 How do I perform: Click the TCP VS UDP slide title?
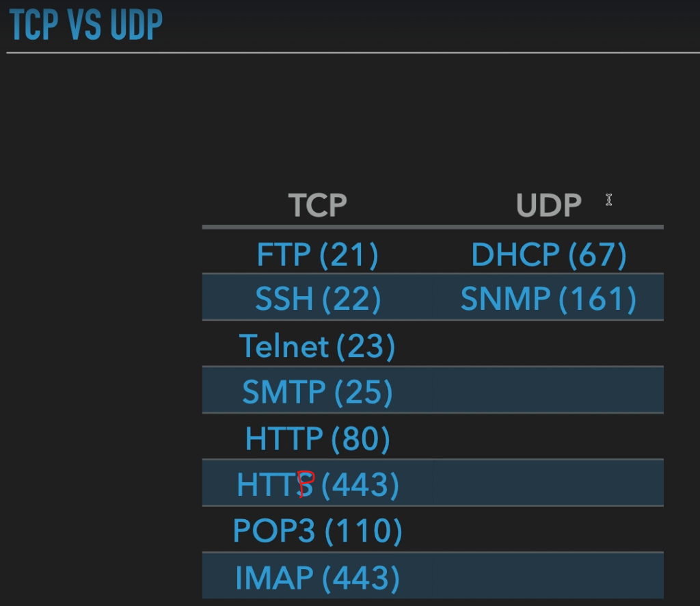85,25
